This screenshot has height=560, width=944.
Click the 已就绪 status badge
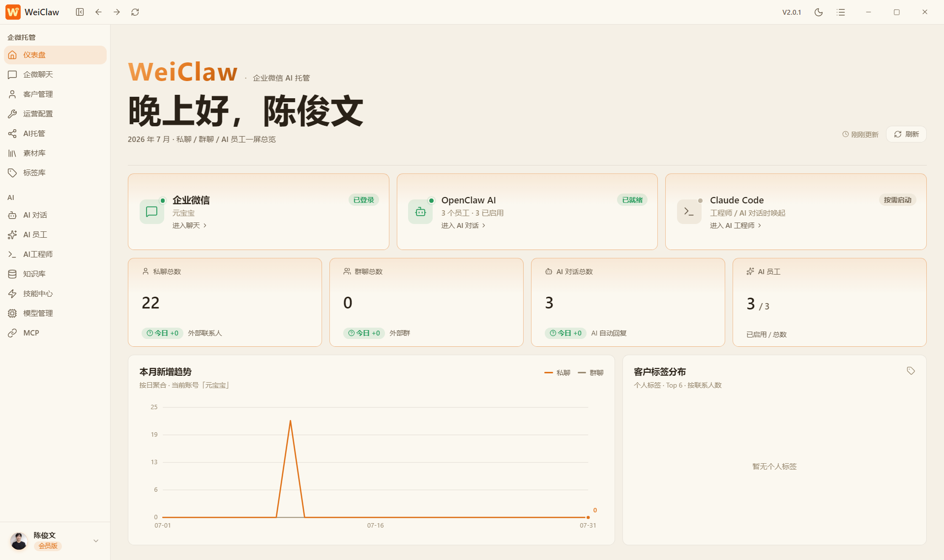coord(632,200)
